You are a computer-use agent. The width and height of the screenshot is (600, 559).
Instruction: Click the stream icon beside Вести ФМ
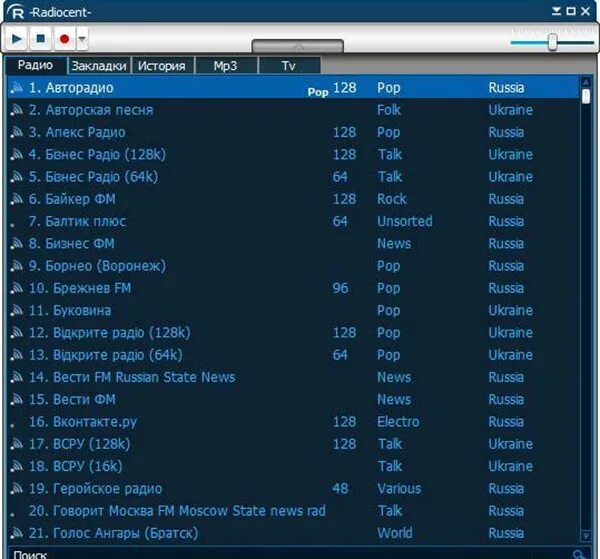pyautogui.click(x=16, y=399)
